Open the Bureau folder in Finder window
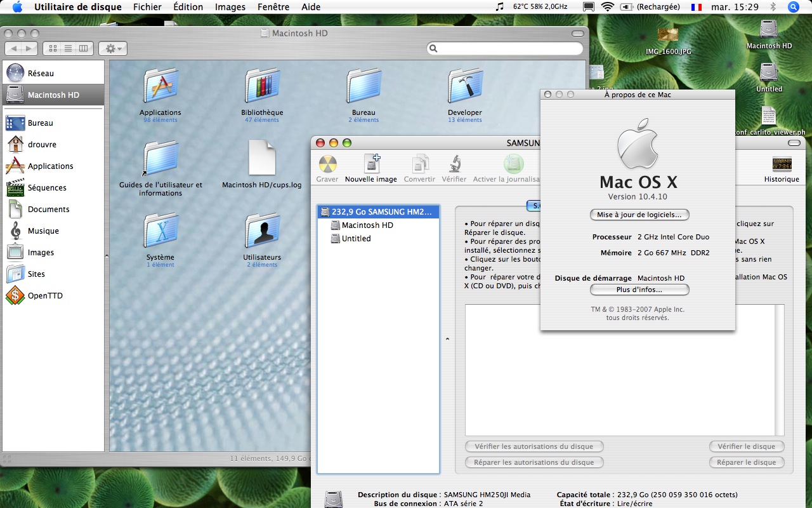812x508 pixels. click(x=363, y=87)
